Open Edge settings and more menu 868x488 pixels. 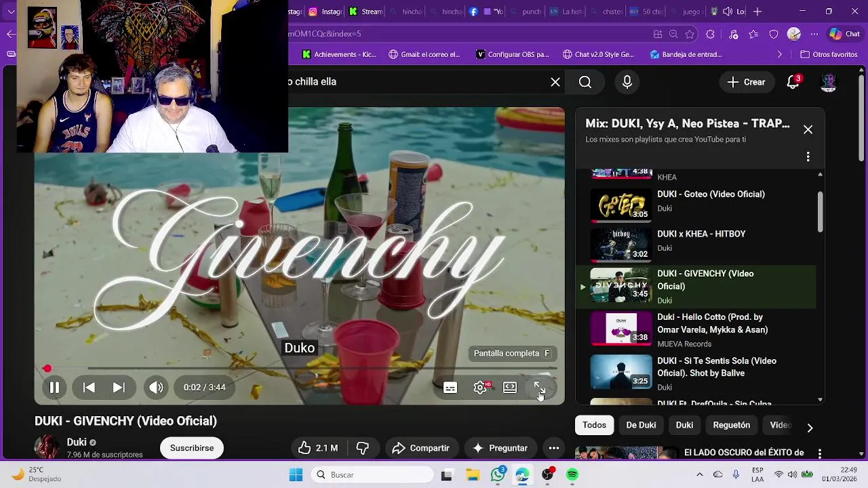click(x=815, y=34)
